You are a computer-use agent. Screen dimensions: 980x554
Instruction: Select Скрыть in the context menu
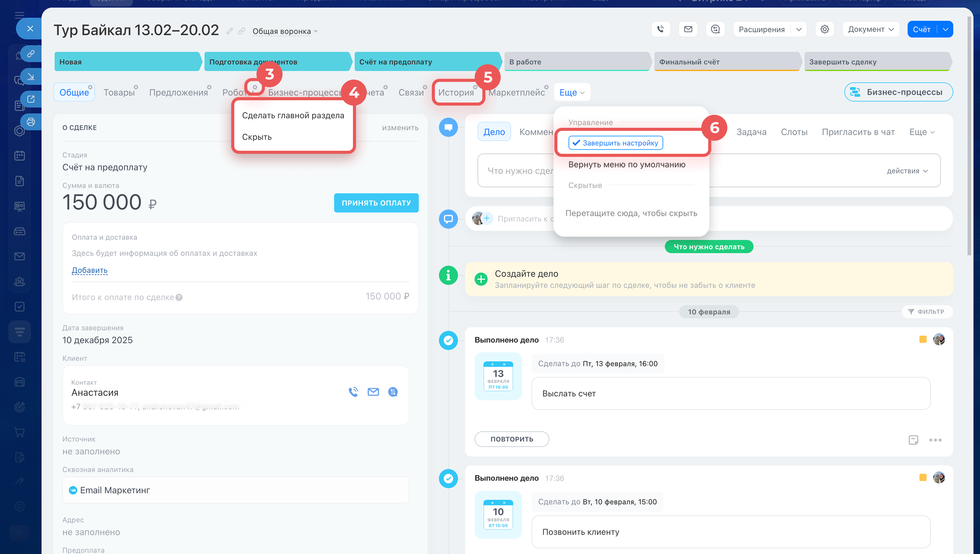257,137
